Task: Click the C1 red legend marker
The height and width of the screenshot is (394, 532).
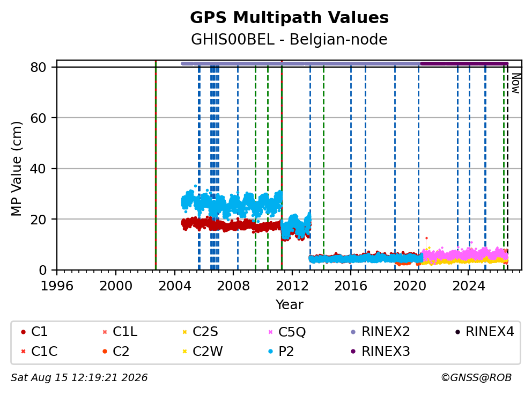Action: tap(23, 332)
